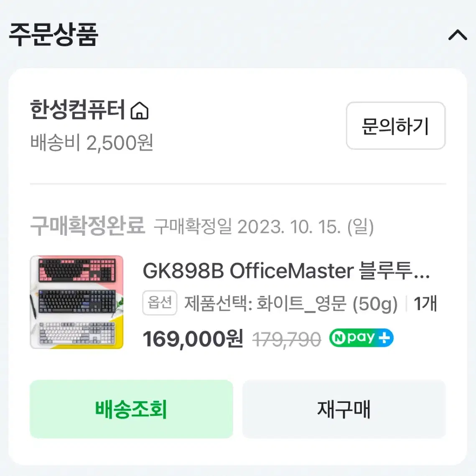The image size is (476, 476).
Task: Click the white keyboard in thumbnail image
Action: 77,333
